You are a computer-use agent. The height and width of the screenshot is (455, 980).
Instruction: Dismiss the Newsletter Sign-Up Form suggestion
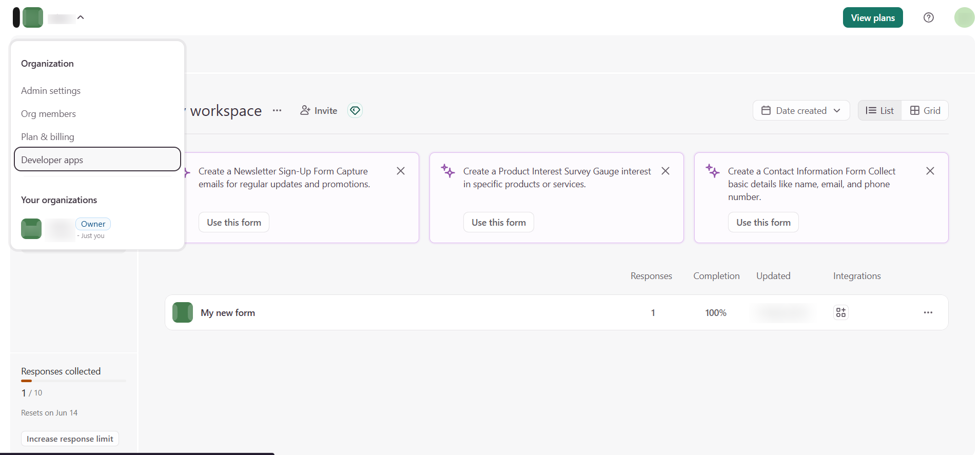401,171
